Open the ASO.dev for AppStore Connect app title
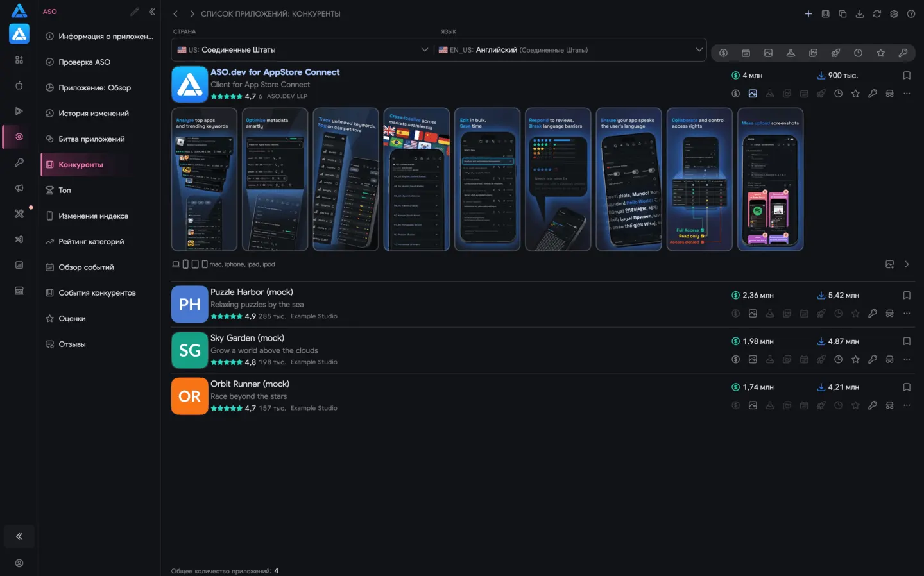 pyautogui.click(x=275, y=72)
